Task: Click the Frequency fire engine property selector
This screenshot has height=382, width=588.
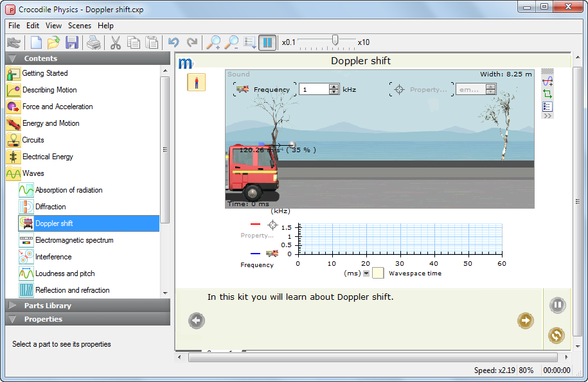Action: [265, 89]
